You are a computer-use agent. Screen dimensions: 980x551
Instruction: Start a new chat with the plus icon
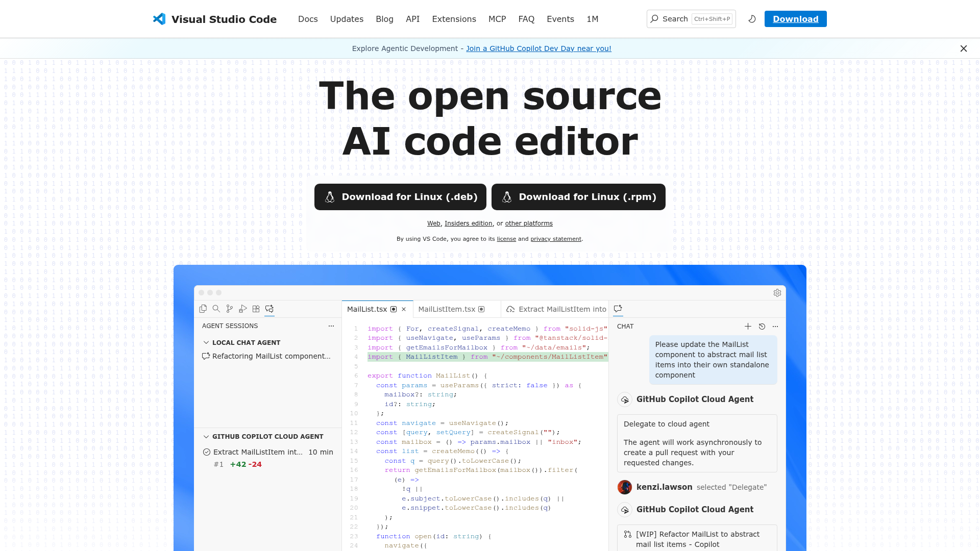tap(748, 327)
